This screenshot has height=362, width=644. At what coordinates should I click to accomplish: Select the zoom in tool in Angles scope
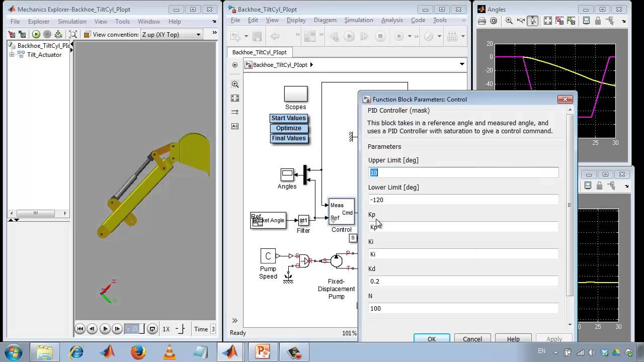tap(509, 21)
